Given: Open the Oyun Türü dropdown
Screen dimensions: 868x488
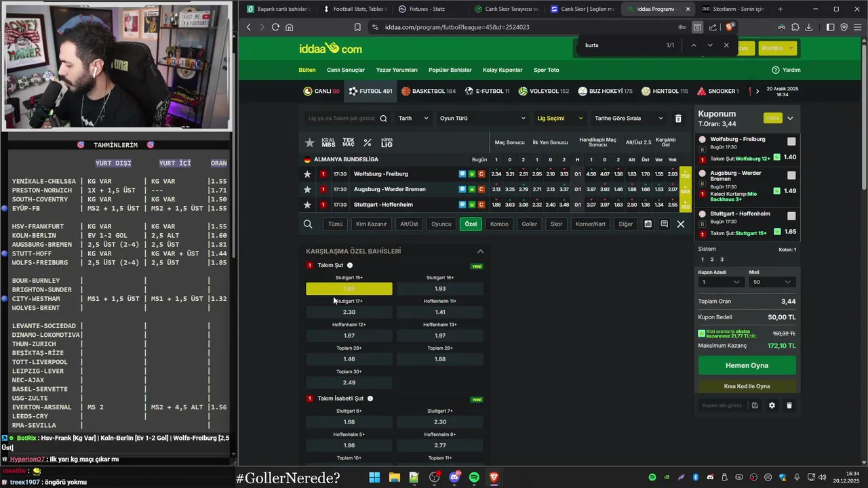Looking at the screenshot, I should pyautogui.click(x=482, y=118).
